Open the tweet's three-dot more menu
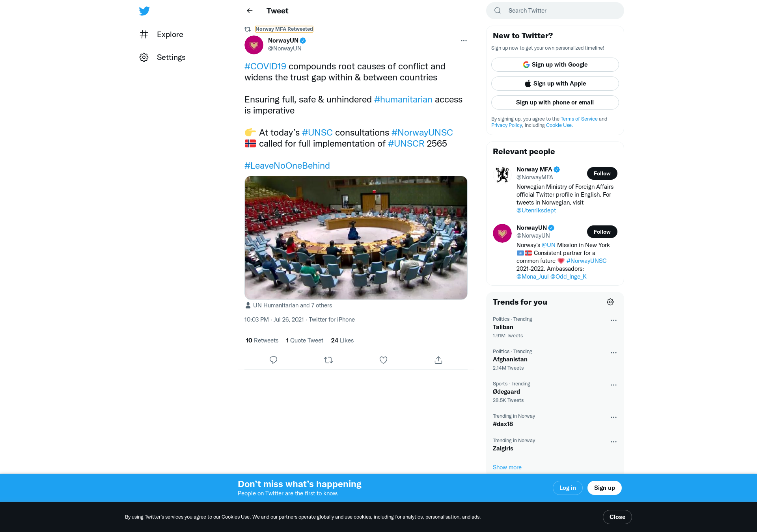Image resolution: width=757 pixels, height=532 pixels. [x=464, y=41]
